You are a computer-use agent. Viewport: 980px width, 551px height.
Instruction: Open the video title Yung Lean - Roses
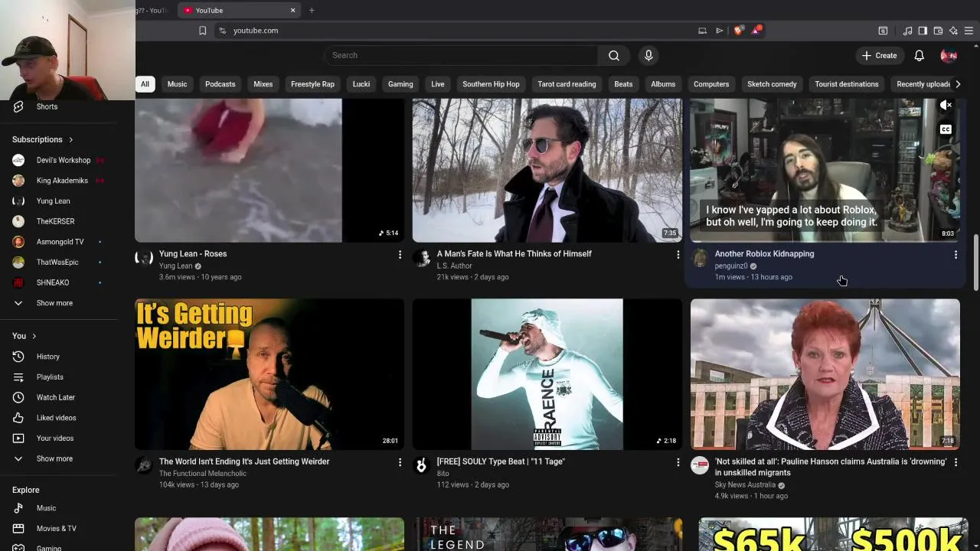click(x=193, y=254)
